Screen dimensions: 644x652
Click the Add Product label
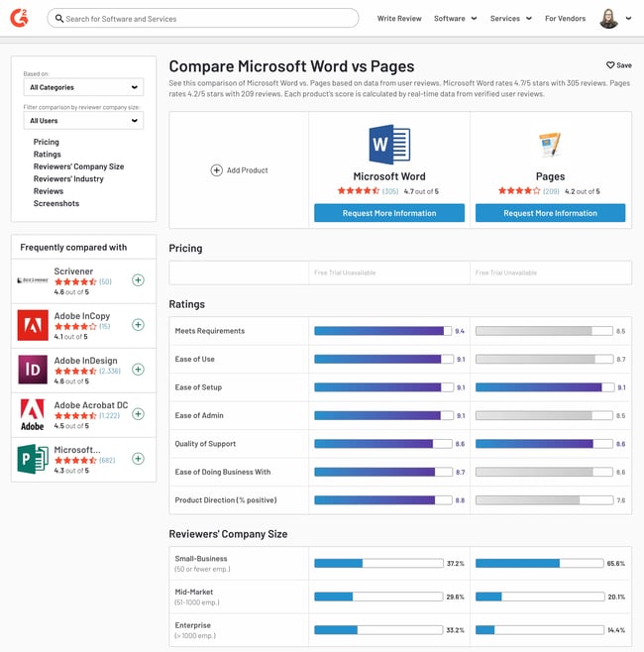tap(247, 170)
